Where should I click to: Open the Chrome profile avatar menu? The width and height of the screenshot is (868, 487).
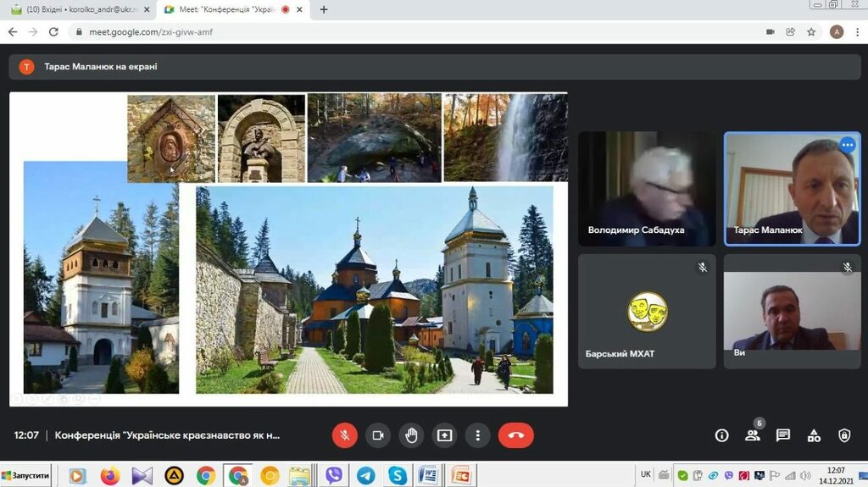837,31
